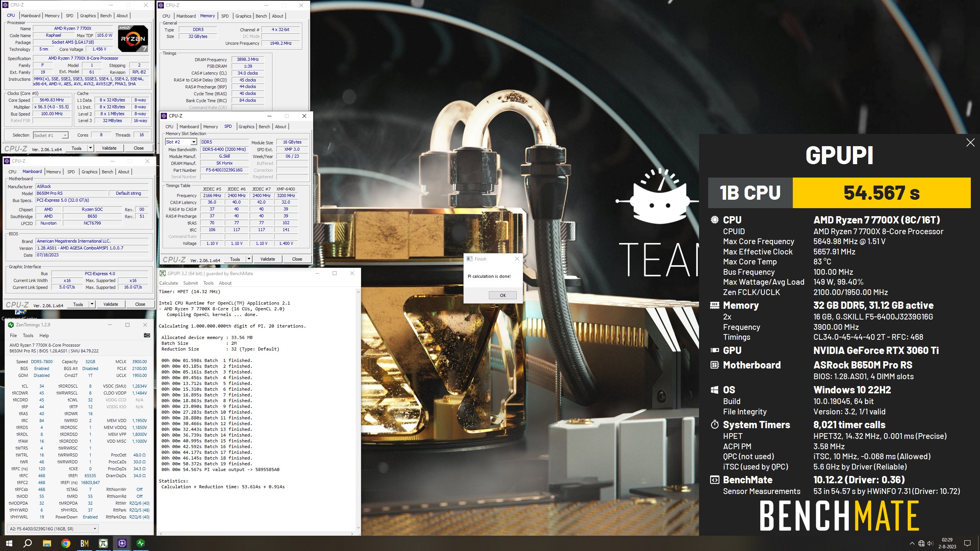This screenshot has width=980, height=551.
Task: Click the XMP-6400 timings table column header
Action: click(x=286, y=189)
